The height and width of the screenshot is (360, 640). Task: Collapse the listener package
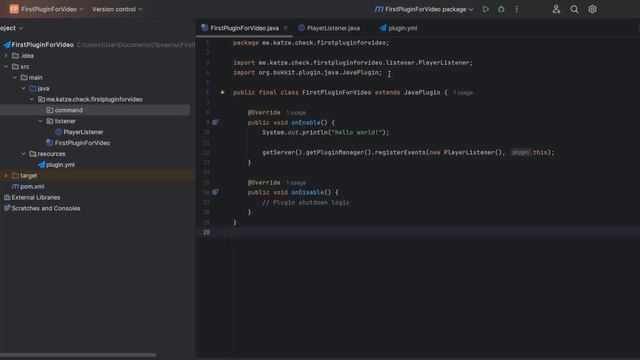(40, 121)
